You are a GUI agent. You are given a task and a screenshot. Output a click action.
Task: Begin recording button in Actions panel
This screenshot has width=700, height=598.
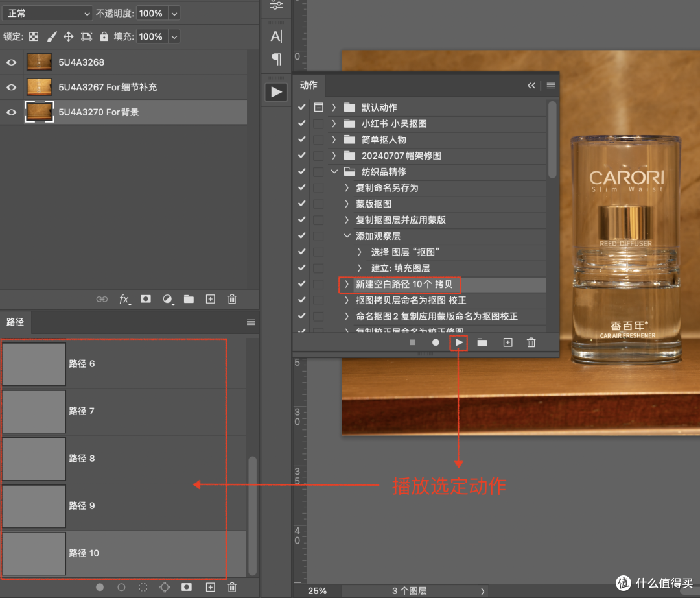tap(436, 342)
